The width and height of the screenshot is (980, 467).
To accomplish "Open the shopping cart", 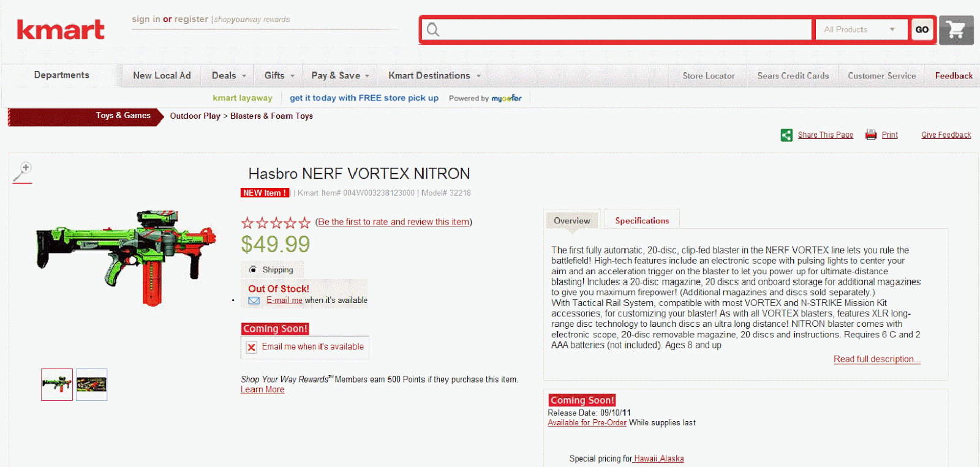I will click(x=956, y=29).
